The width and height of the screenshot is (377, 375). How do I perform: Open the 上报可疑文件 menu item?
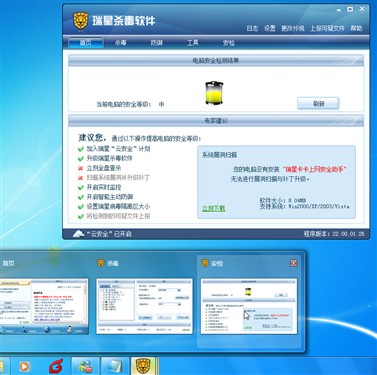[327, 28]
